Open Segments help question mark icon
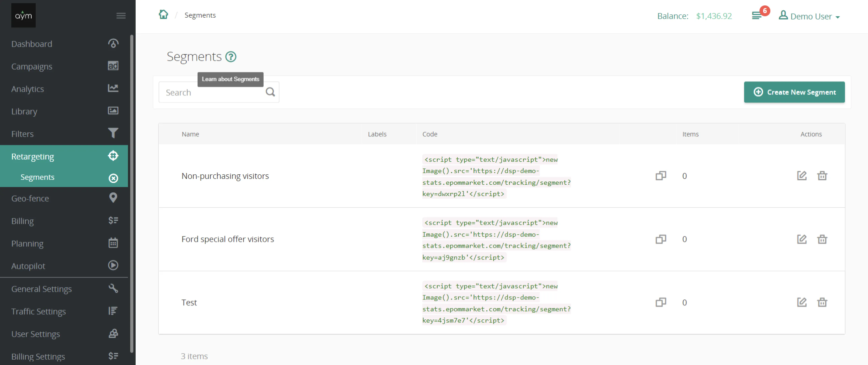The image size is (868, 365). (231, 56)
